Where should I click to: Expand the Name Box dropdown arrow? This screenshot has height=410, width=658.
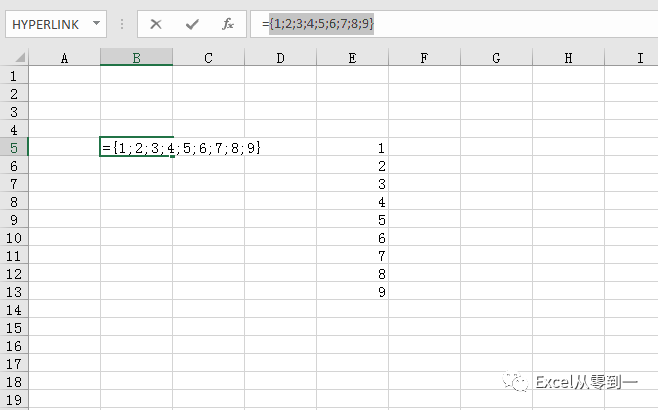97,24
